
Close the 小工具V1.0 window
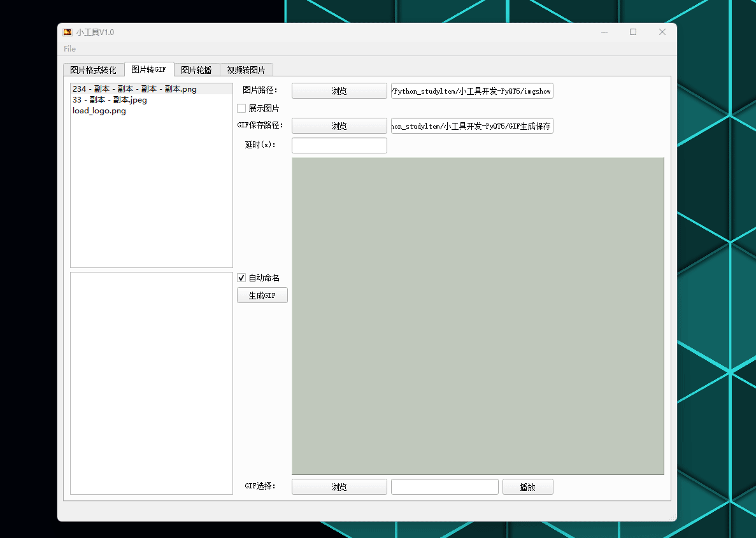click(x=662, y=32)
